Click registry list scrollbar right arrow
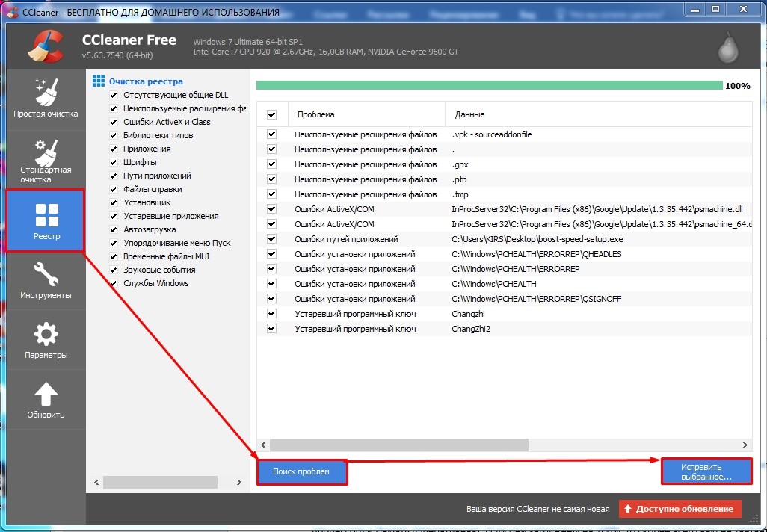 [238, 482]
